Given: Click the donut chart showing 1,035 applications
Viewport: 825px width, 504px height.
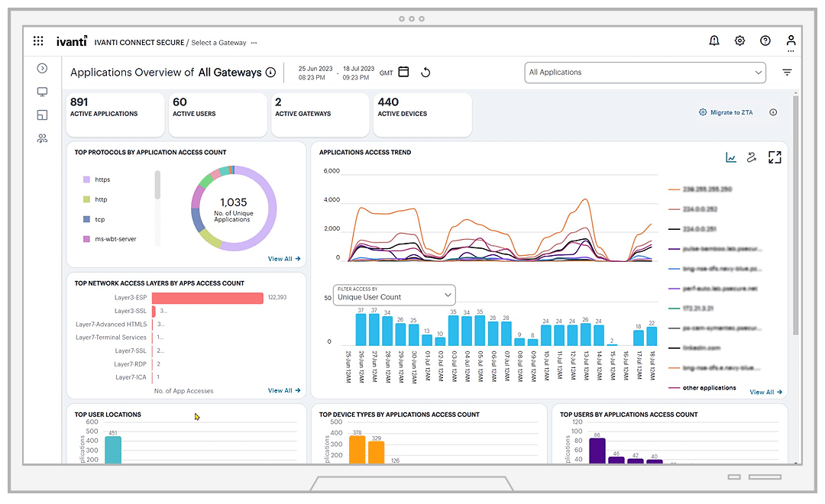Looking at the screenshot, I should pos(234,208).
